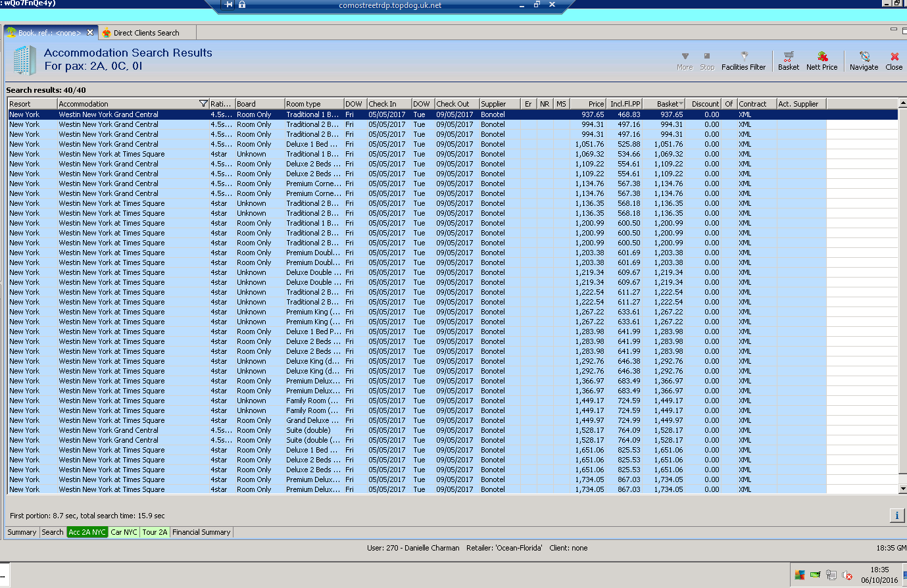The height and width of the screenshot is (588, 907).
Task: Open the Financial Summary bottom tab
Action: pos(201,532)
